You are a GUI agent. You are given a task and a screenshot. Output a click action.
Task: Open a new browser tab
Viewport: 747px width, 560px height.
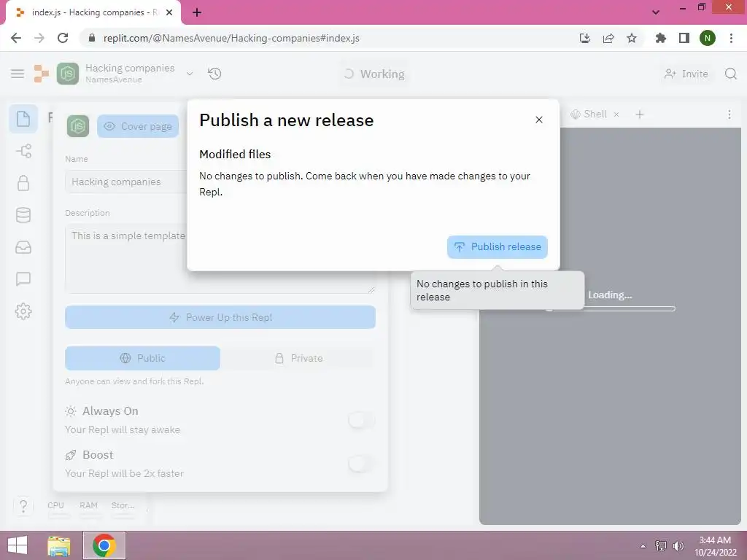[x=197, y=12]
